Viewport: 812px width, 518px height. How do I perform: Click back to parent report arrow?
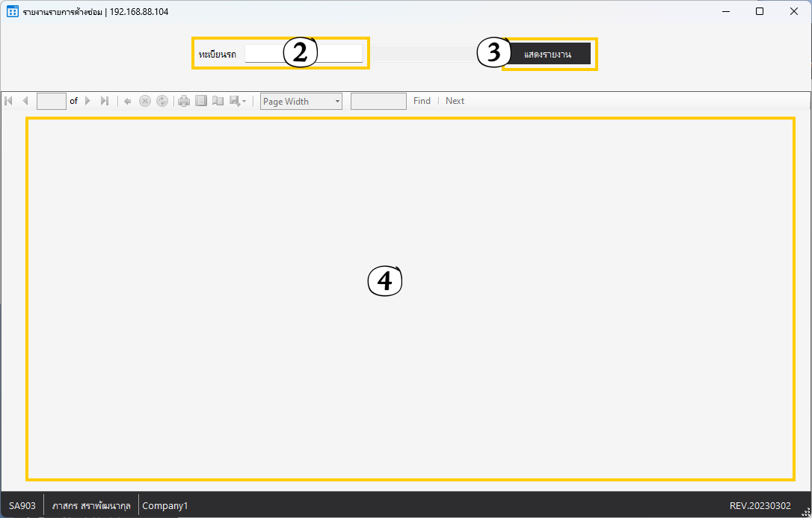(128, 101)
